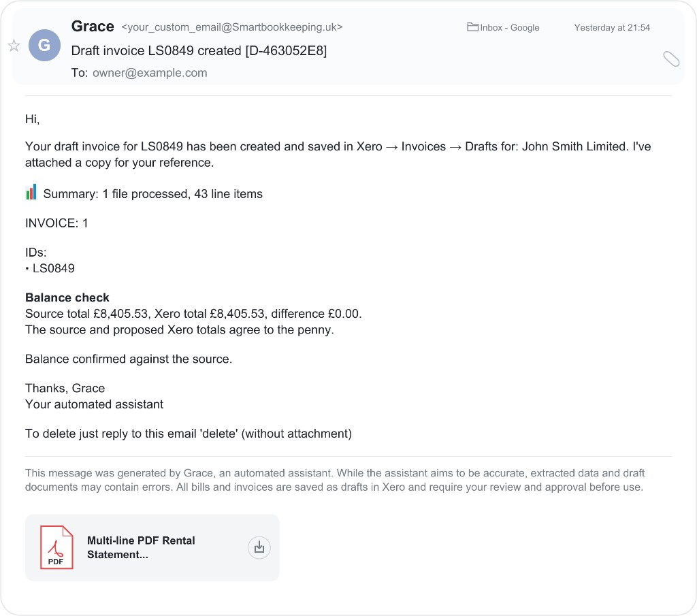
Task: Click the paperclip attachment icon in header
Action: (x=671, y=59)
